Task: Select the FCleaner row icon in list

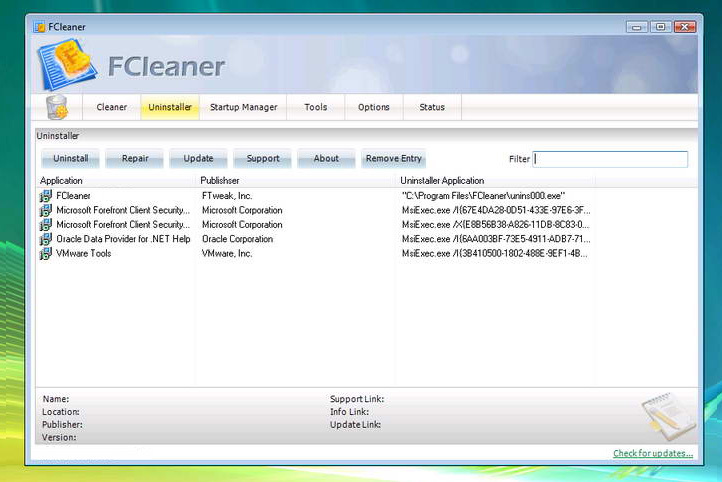Action: 46,196
